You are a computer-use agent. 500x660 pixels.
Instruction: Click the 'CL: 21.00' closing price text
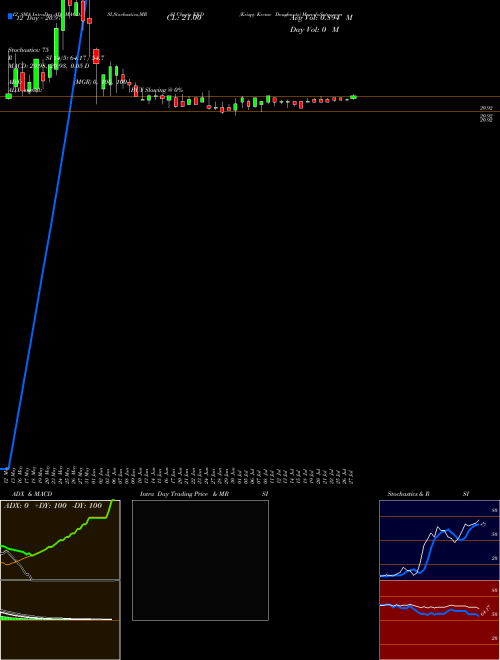(x=184, y=18)
